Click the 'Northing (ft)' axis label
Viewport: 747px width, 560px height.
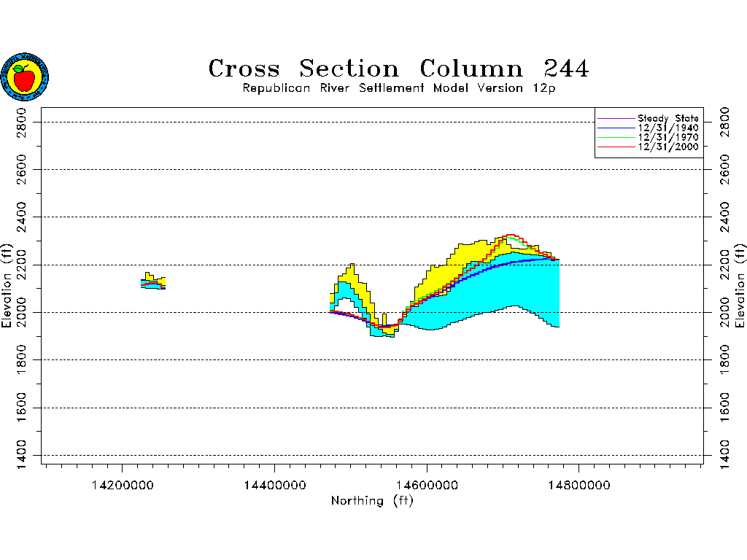(372, 501)
